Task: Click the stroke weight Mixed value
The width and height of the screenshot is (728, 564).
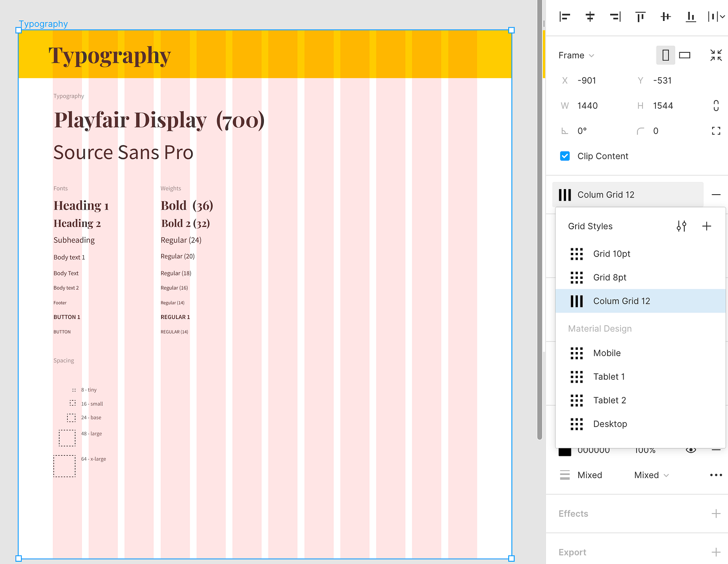Action: [x=590, y=475]
